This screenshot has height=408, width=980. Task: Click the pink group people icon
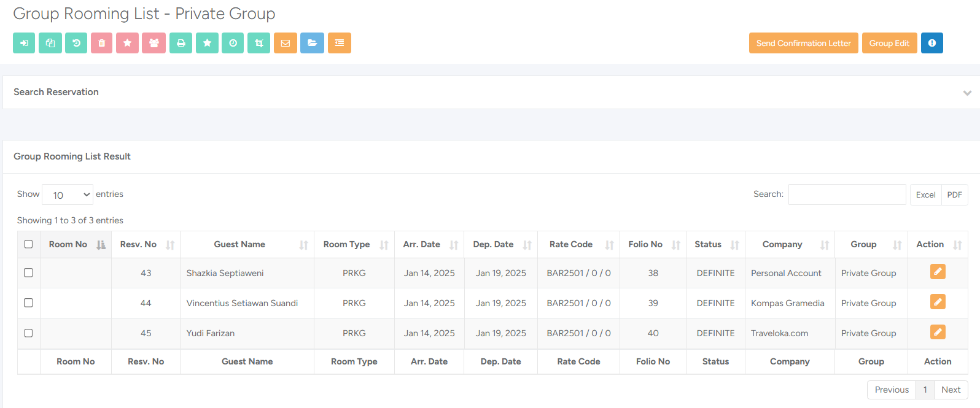pyautogui.click(x=154, y=43)
